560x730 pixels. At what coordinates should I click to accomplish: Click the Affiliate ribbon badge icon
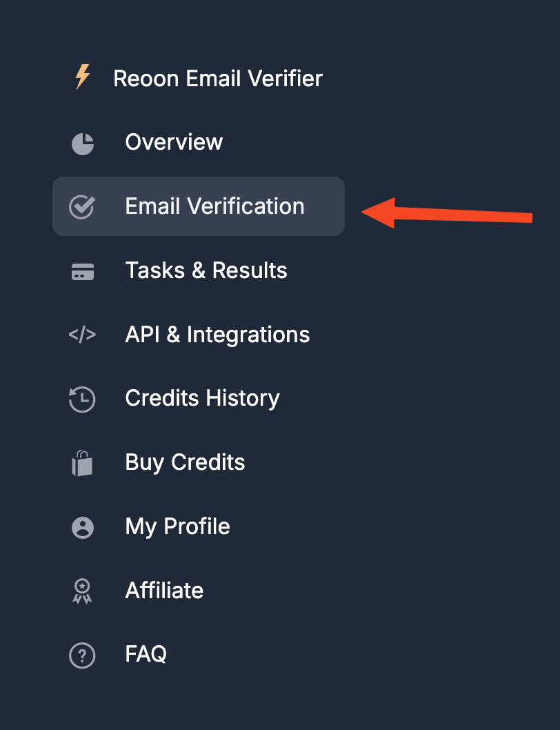click(x=82, y=591)
